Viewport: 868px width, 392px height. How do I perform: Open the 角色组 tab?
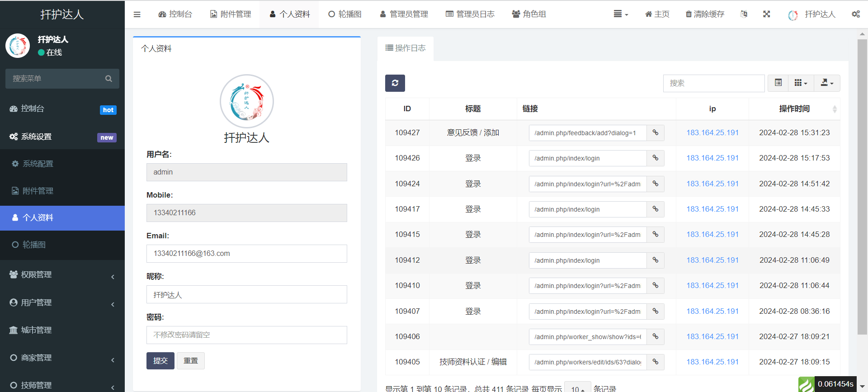point(528,14)
